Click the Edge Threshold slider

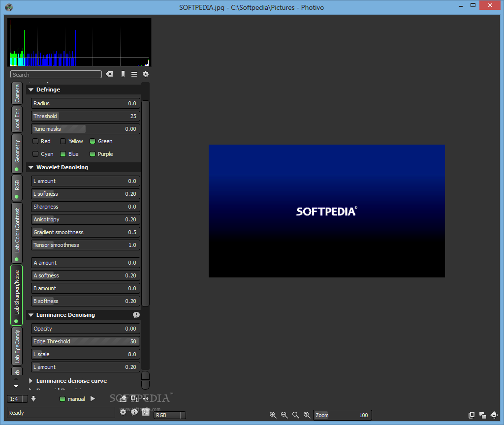[86, 341]
